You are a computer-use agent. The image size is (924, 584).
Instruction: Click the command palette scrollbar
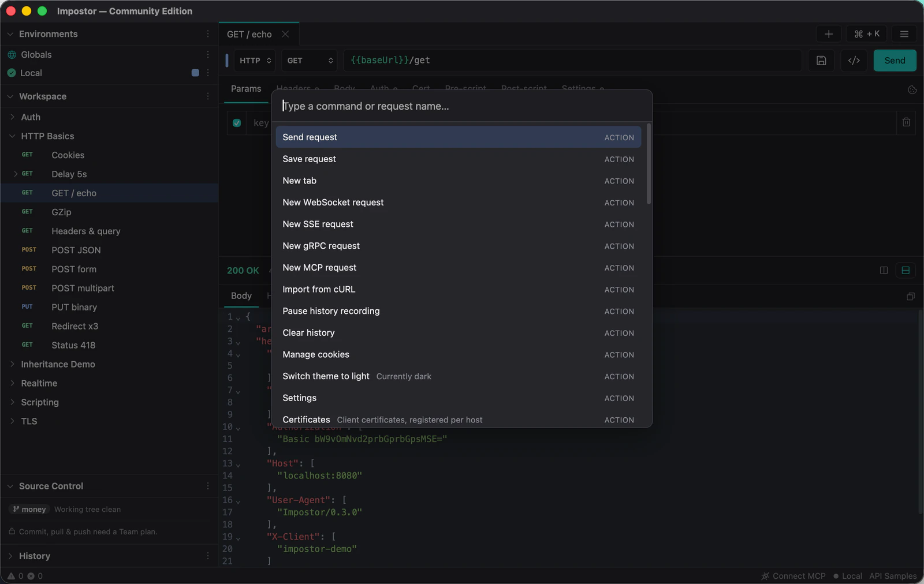[x=649, y=164]
